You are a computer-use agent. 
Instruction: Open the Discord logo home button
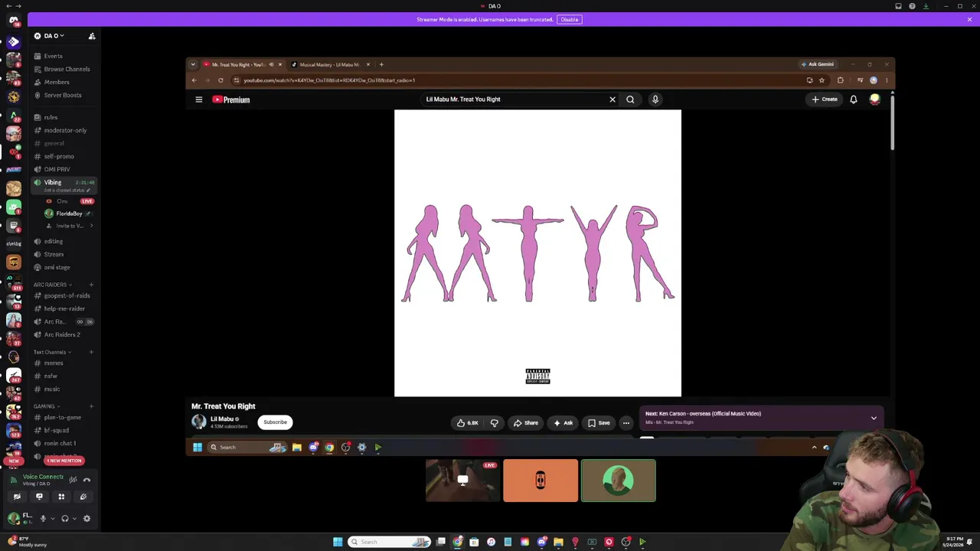pos(14,21)
